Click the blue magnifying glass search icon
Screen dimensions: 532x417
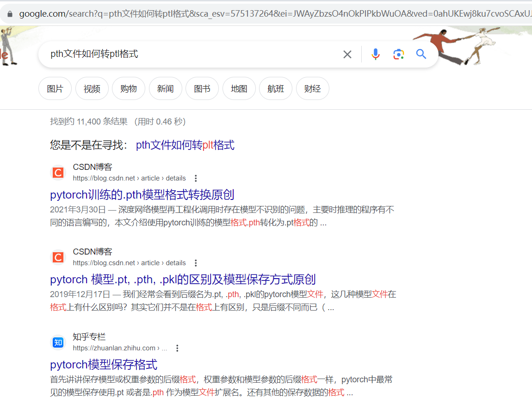421,54
